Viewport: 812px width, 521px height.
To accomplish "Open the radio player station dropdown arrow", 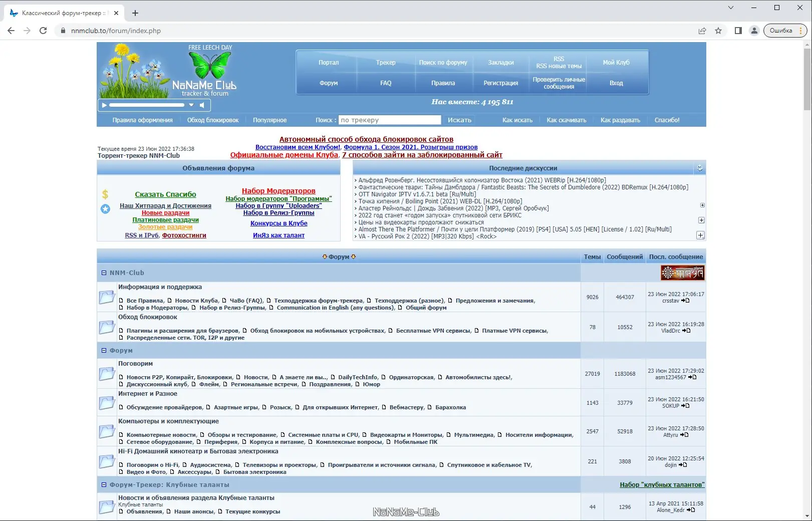I will pyautogui.click(x=191, y=105).
